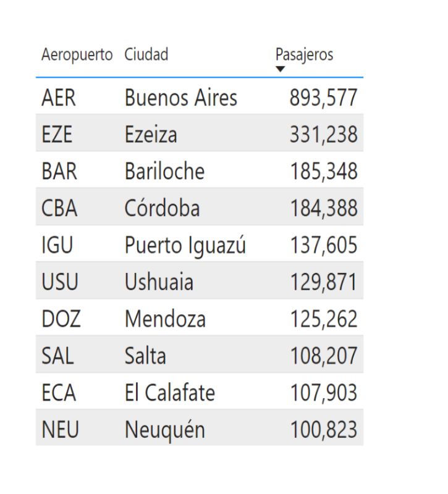Select the USU airport code cell
The width and height of the screenshot is (448, 494).
coord(60,282)
